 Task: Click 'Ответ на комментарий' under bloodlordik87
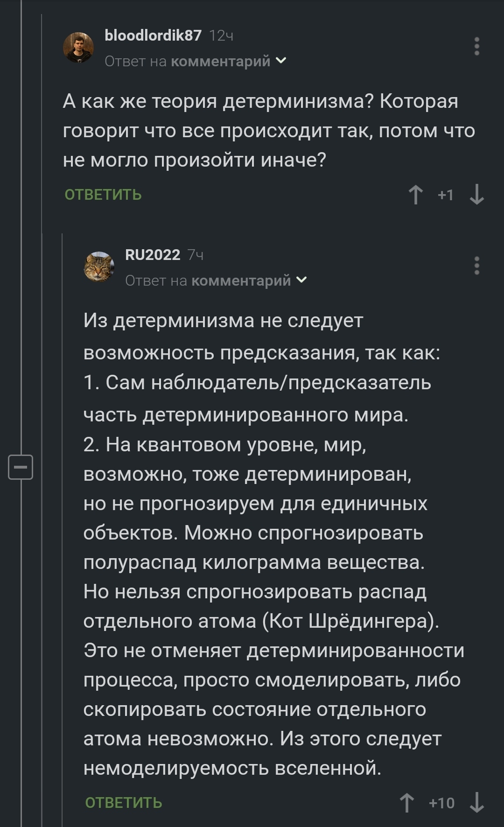click(x=188, y=61)
